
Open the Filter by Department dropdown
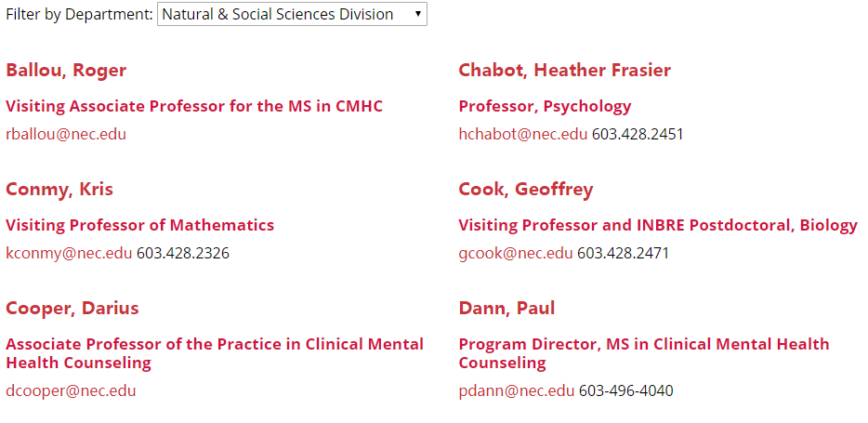[x=292, y=14]
